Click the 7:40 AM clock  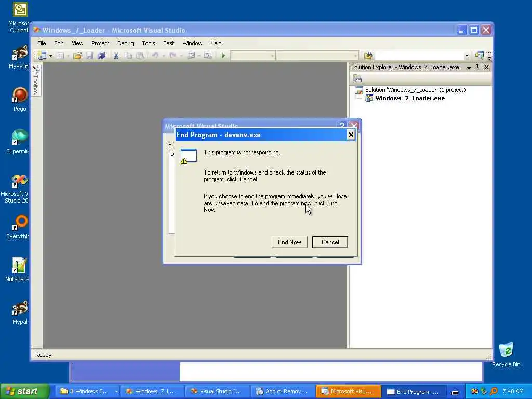(x=513, y=392)
